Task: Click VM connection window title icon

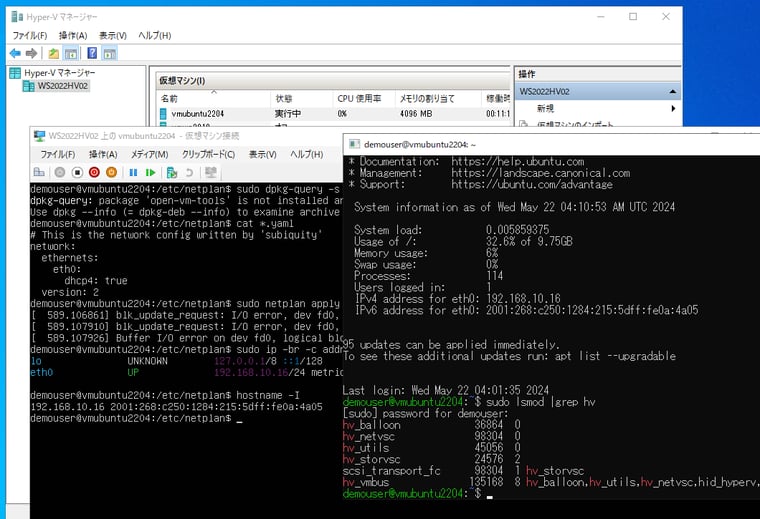Action: pyautogui.click(x=39, y=136)
